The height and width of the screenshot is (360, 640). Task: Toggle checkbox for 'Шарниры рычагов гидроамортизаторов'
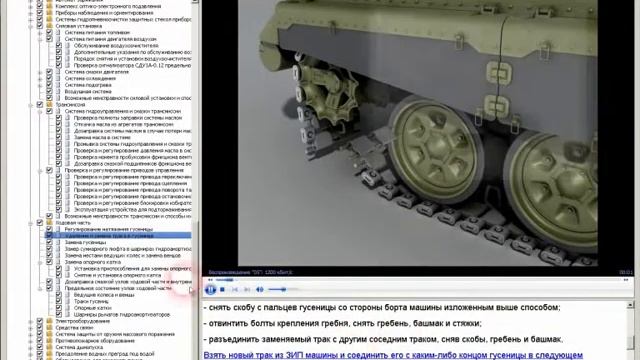click(x=58, y=315)
